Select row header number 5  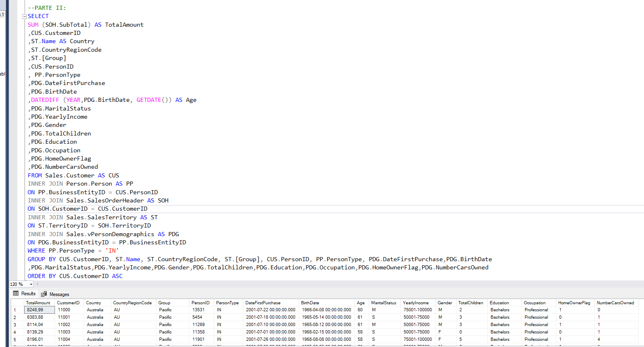coord(17,340)
